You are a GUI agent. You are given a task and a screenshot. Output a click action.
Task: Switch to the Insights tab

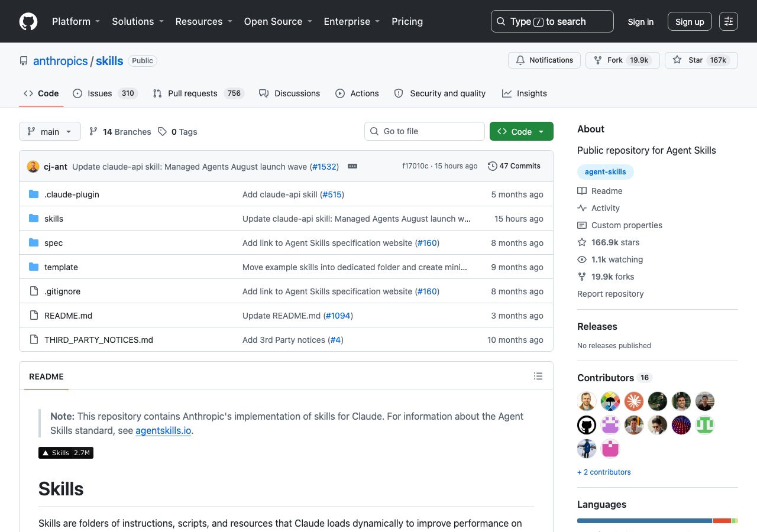click(x=525, y=93)
